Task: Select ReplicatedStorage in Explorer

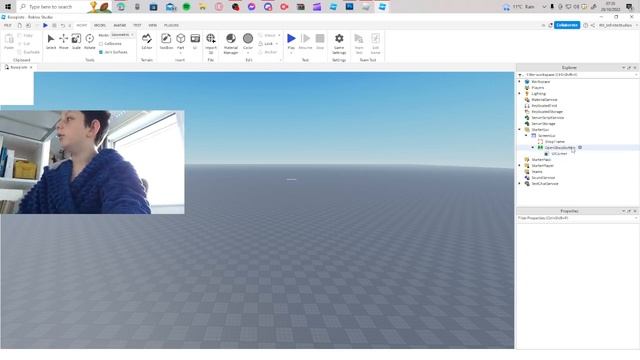Action: [x=547, y=111]
